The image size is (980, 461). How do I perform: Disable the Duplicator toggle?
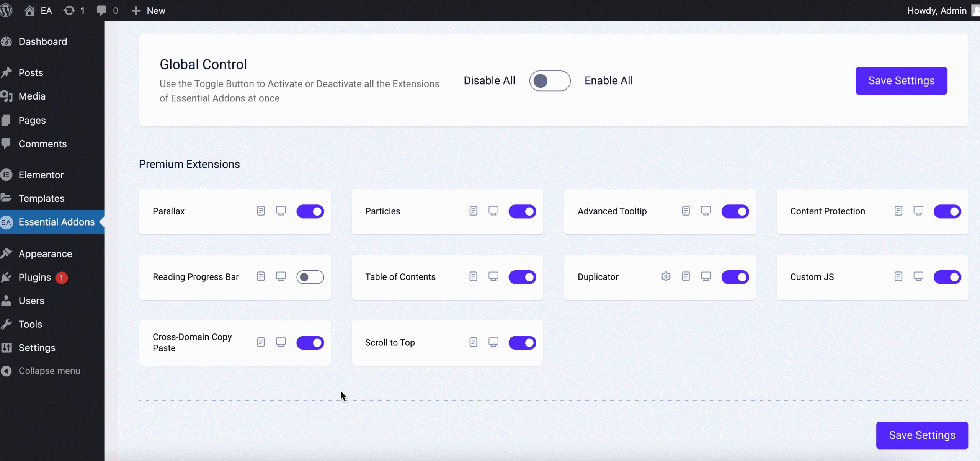tap(735, 277)
